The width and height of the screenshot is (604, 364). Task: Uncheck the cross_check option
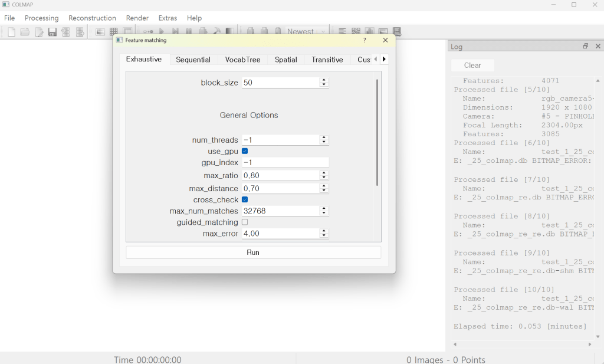pos(245,200)
